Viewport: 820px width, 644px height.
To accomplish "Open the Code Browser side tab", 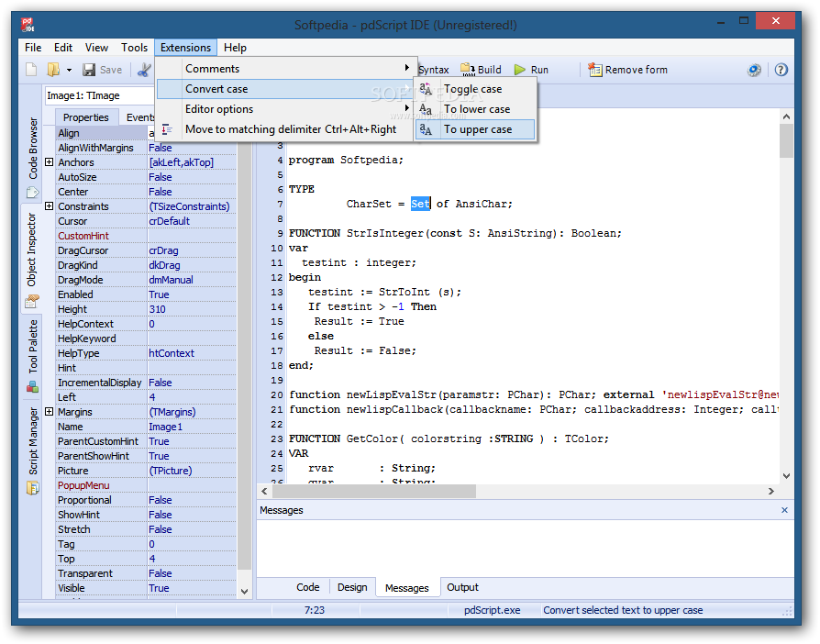I will 32,148.
